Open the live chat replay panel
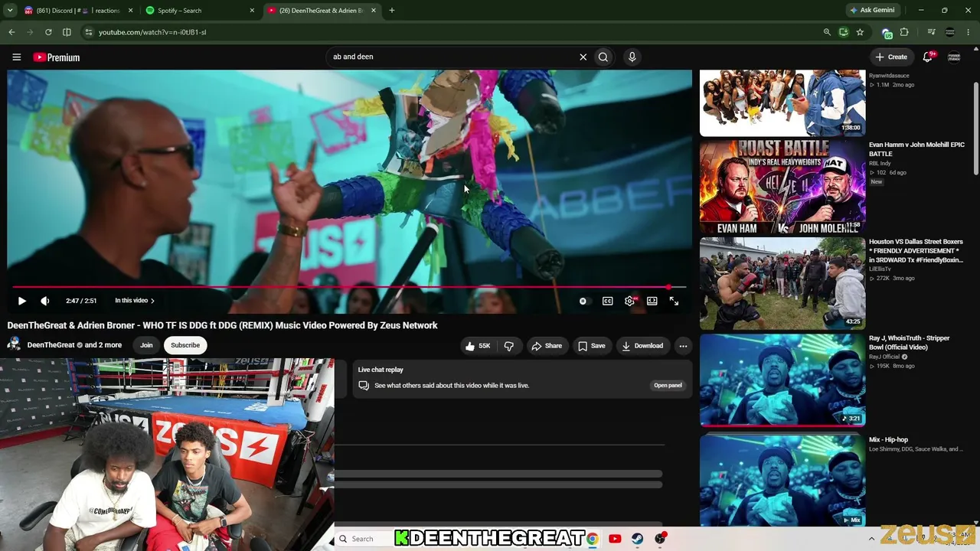 668,386
